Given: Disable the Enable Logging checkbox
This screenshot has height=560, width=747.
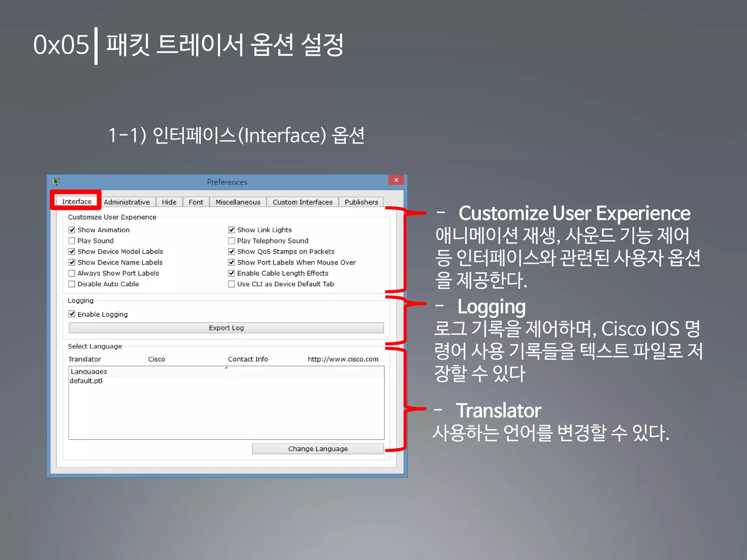Looking at the screenshot, I should pyautogui.click(x=72, y=314).
